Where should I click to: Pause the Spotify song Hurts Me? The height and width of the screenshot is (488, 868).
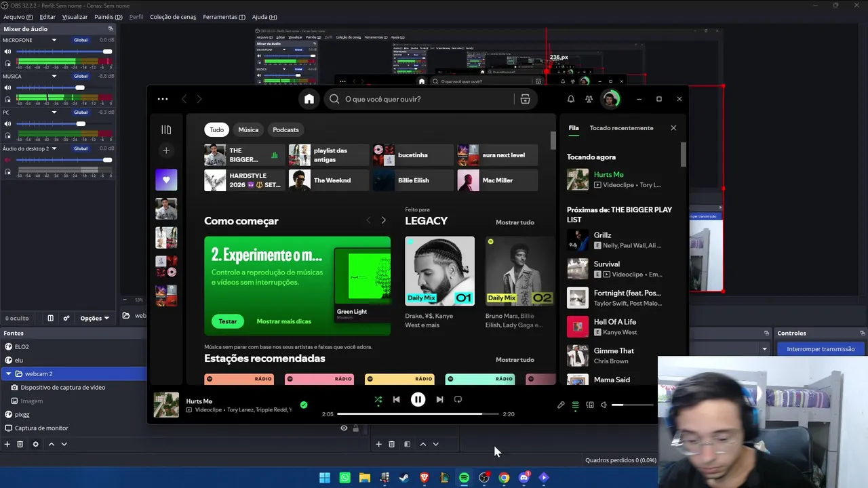tap(418, 400)
